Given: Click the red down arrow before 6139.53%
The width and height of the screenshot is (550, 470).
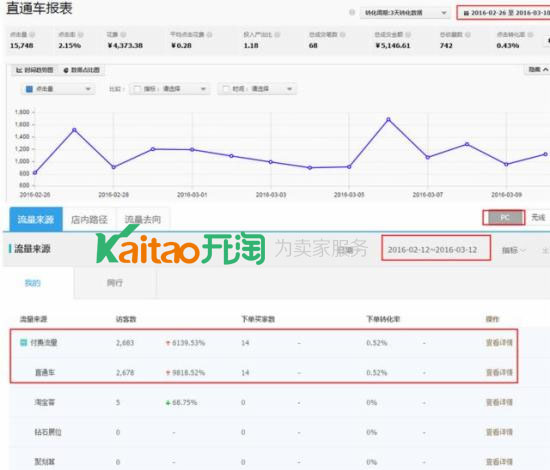Looking at the screenshot, I should click(x=168, y=343).
